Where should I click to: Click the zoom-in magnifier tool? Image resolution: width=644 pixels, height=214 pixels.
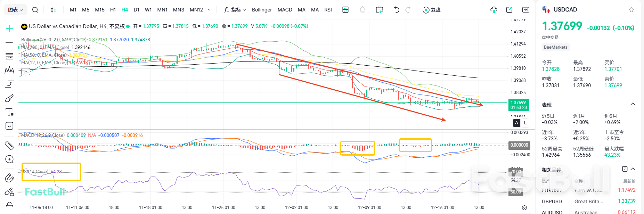pos(9,159)
